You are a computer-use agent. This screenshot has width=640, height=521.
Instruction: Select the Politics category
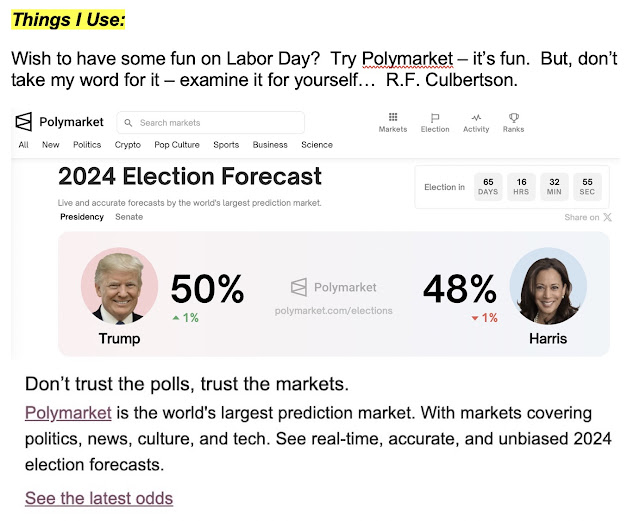87,145
